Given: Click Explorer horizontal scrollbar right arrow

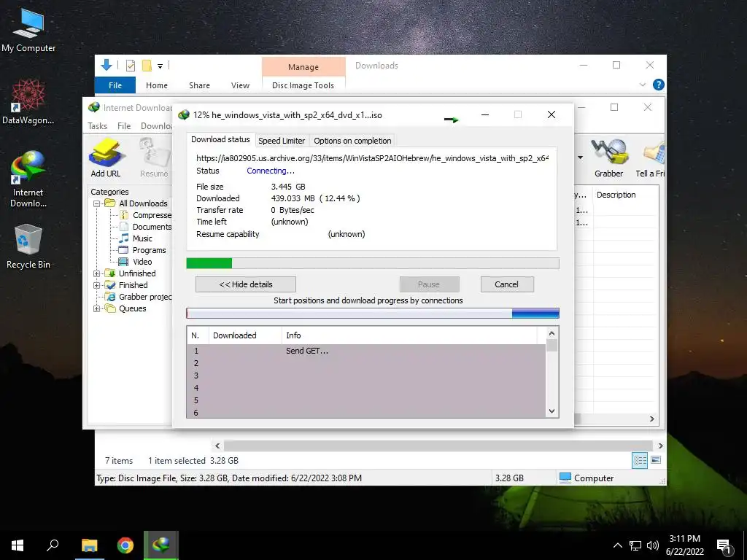Looking at the screenshot, I should click(x=660, y=446).
